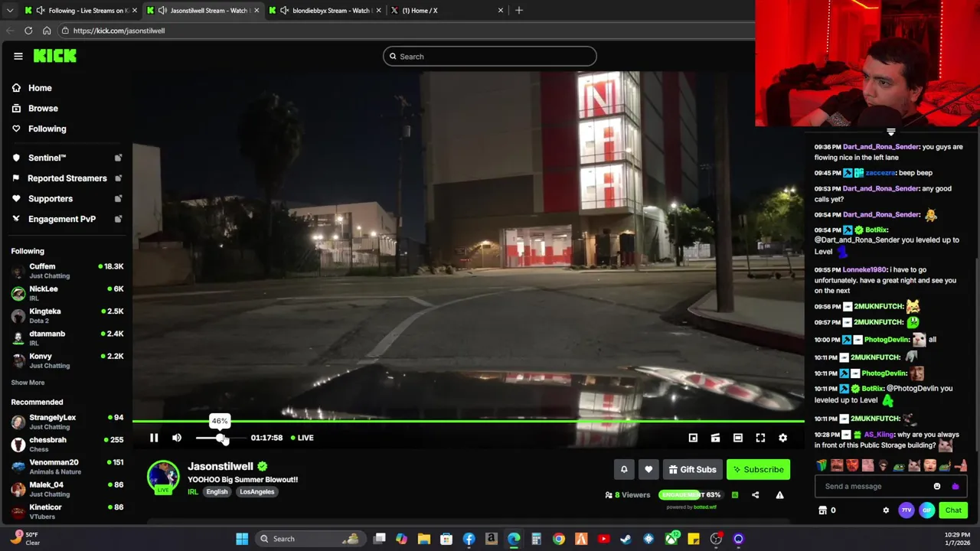
Task: Open emoji picker in chat box
Action: tap(937, 486)
